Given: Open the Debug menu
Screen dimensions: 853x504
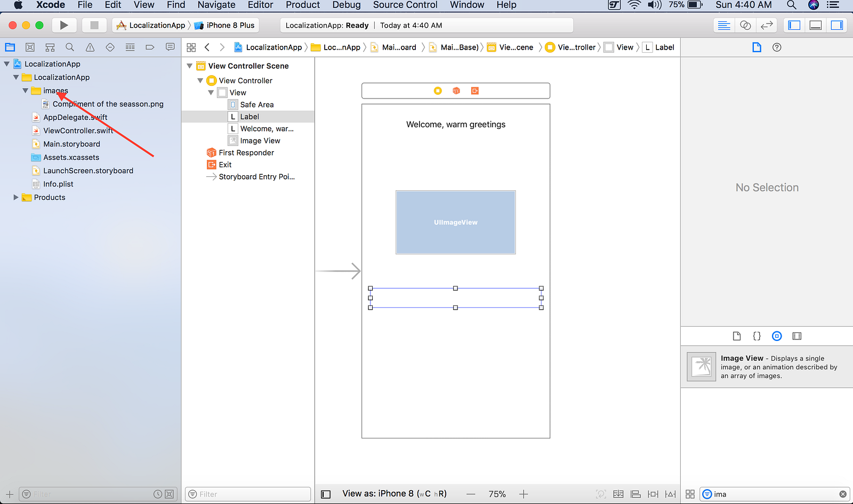Looking at the screenshot, I should point(347,5).
